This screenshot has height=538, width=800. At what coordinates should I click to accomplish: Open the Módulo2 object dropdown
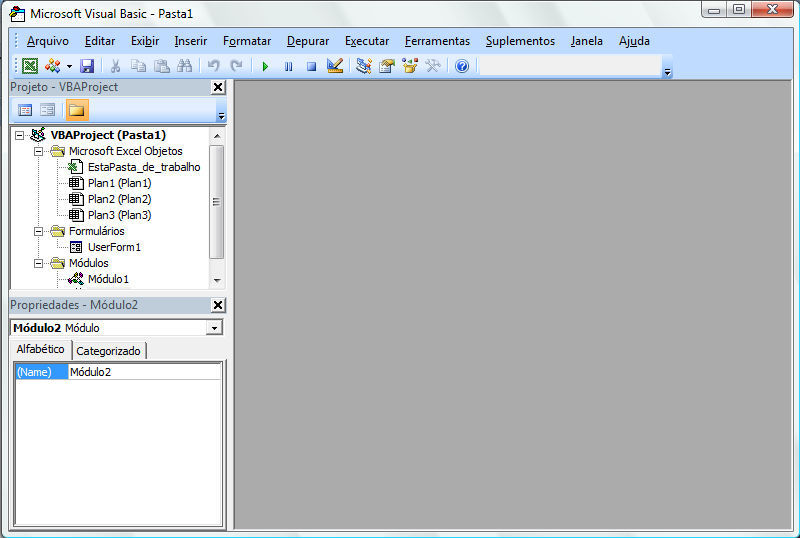(215, 328)
